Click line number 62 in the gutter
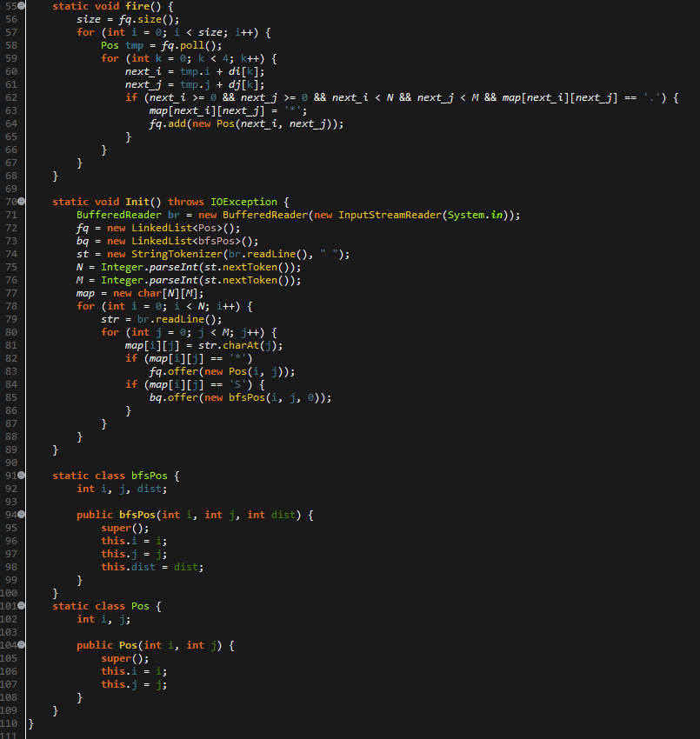700x739 pixels. click(11, 97)
